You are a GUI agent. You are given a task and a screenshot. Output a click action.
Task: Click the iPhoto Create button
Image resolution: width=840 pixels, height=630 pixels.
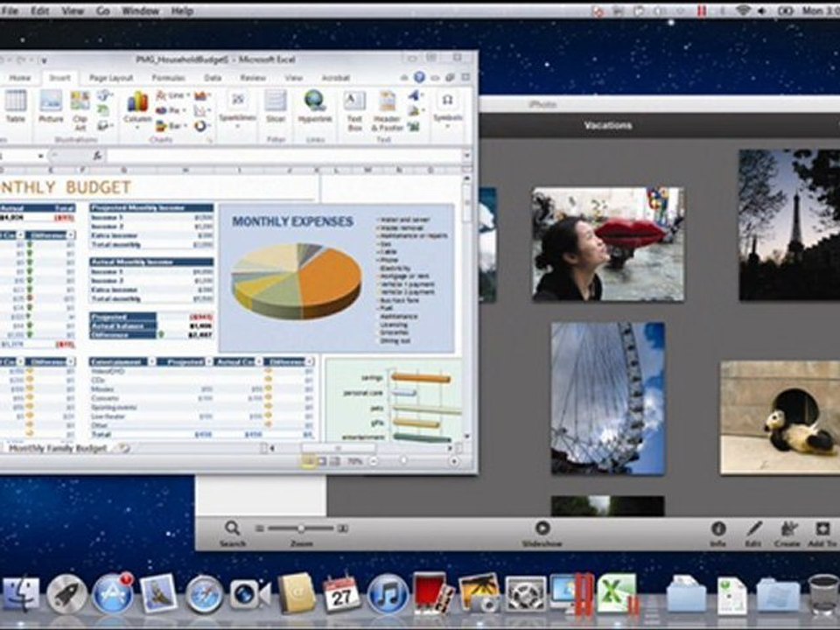[x=787, y=534]
